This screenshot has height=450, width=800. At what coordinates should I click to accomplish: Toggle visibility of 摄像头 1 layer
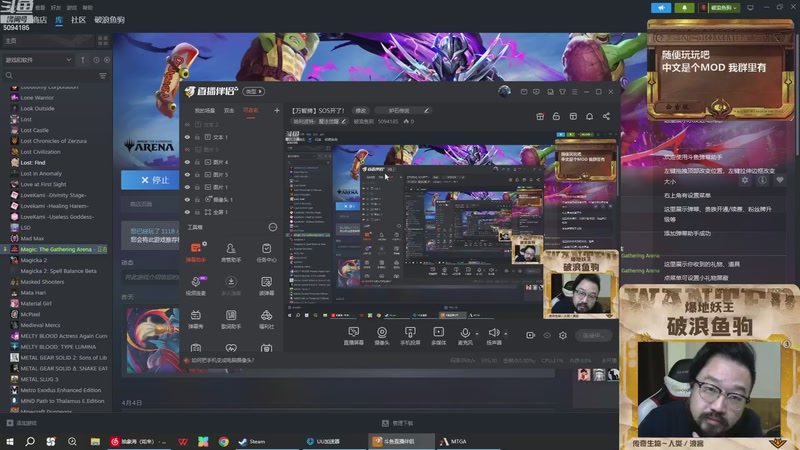(x=187, y=199)
